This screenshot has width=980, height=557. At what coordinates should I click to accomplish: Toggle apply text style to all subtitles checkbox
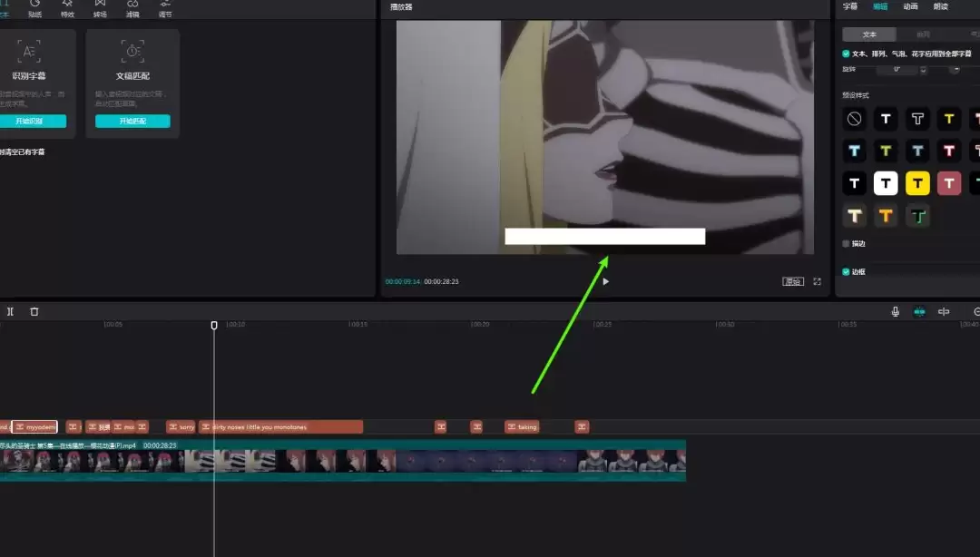[x=846, y=54]
